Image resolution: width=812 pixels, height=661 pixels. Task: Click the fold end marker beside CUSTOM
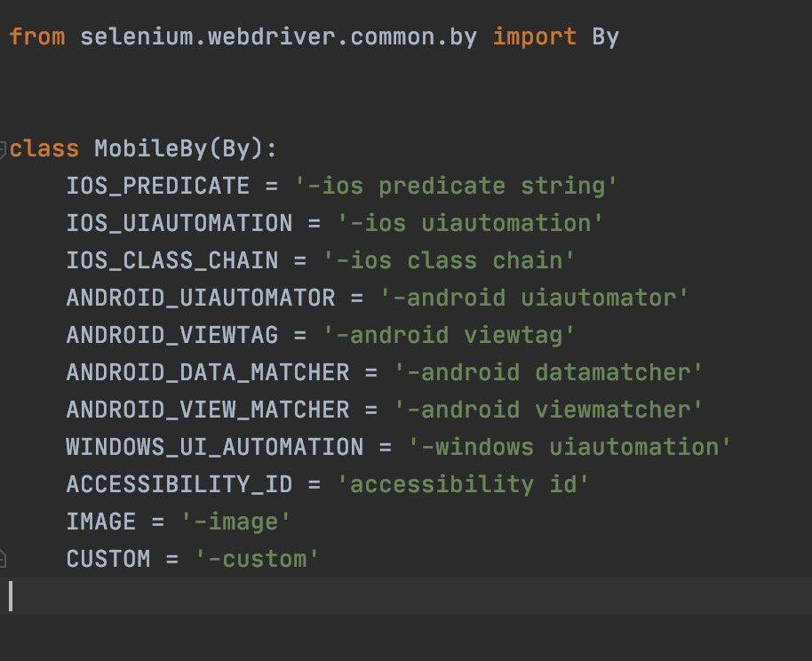point(3,559)
